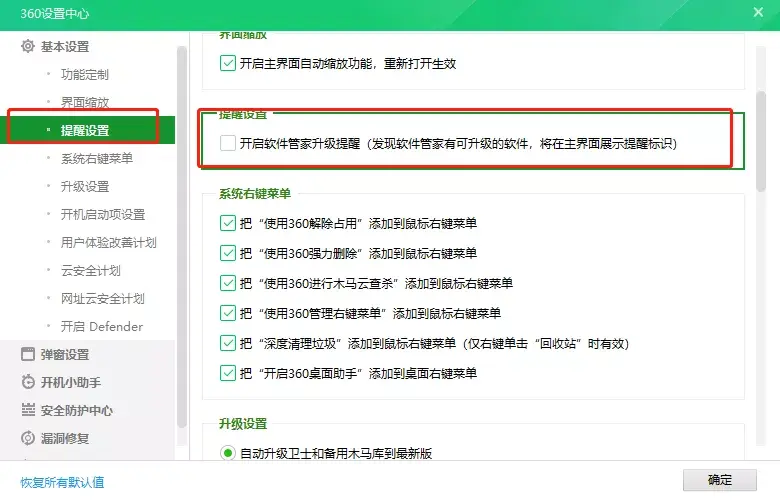
Task: Expand the 安全防护中心 section
Action: tap(77, 410)
